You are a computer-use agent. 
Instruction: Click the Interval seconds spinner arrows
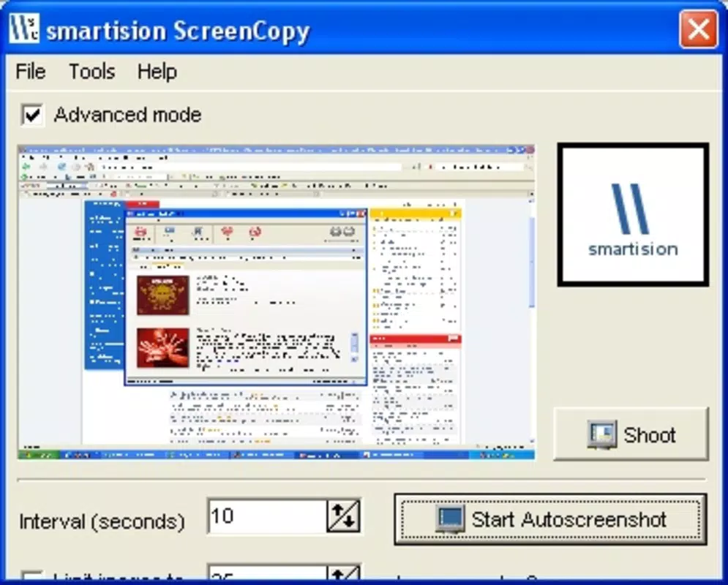click(x=344, y=516)
